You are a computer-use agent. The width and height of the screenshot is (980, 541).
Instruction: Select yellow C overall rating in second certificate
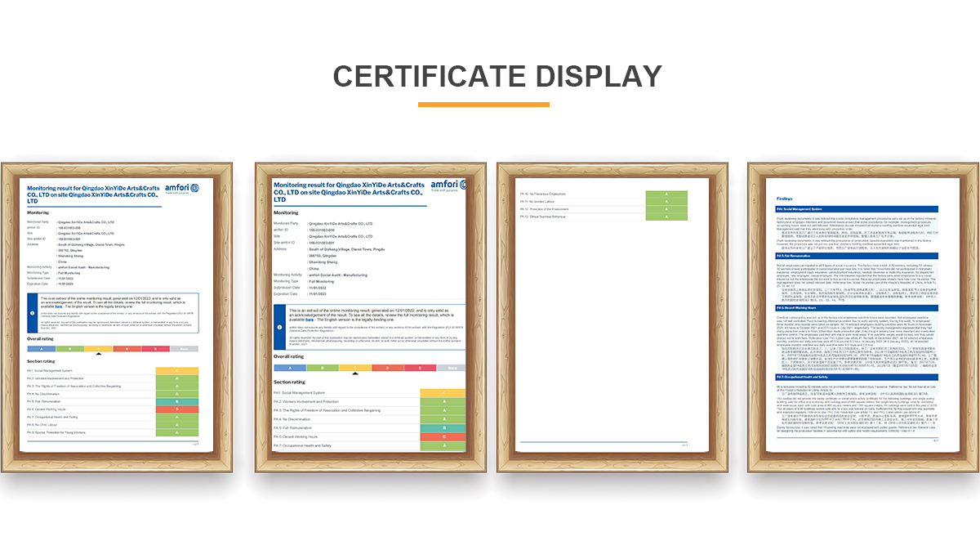[355, 368]
